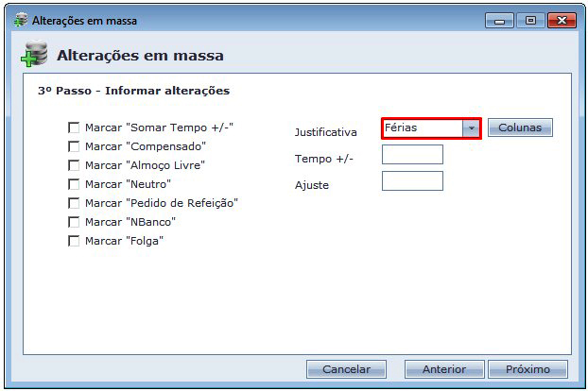588x391 pixels.
Task: Check the Marcar "Compensado" option
Action: point(74,146)
